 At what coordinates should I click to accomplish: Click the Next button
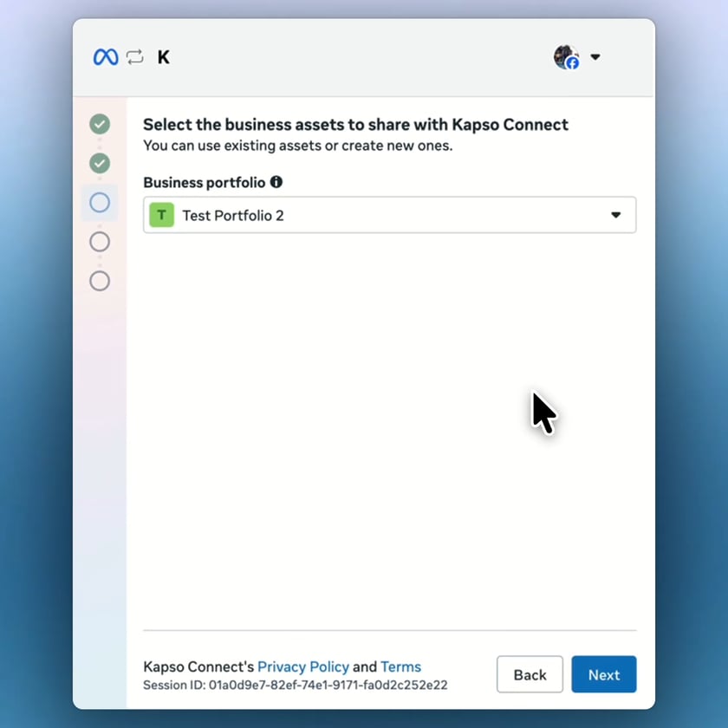coord(603,674)
